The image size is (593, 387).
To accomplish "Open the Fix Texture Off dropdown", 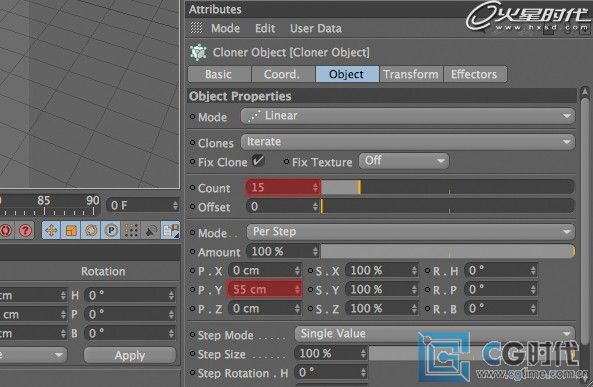I will click(404, 161).
